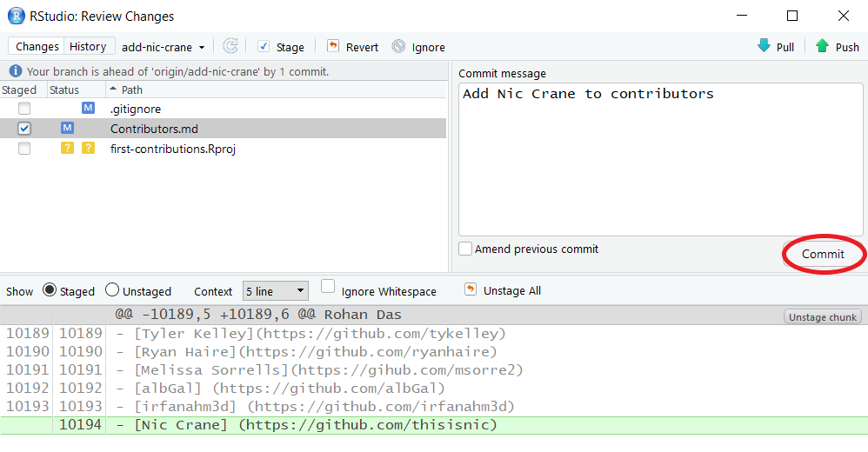
Task: Open the add-nic-crane branch dropdown
Action: click(x=164, y=48)
